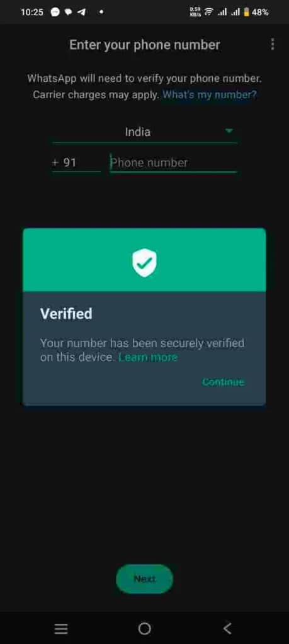Expand the country dropdown arrow
The image size is (289, 644).
[x=229, y=131]
